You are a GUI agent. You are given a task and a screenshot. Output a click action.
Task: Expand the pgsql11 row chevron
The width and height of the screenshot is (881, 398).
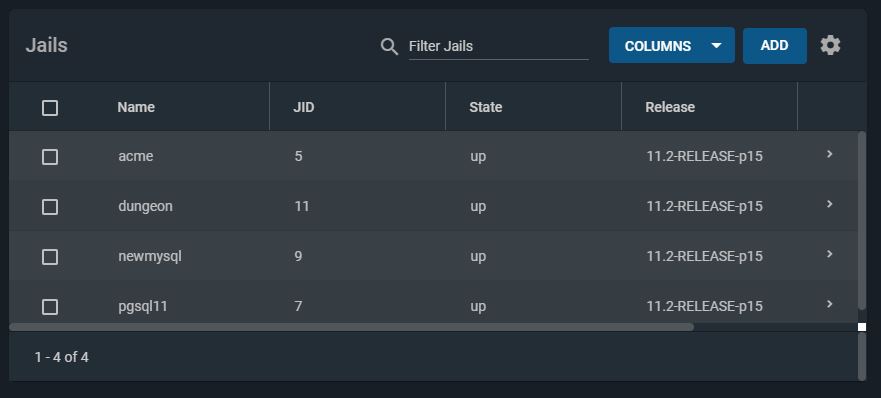tap(829, 304)
